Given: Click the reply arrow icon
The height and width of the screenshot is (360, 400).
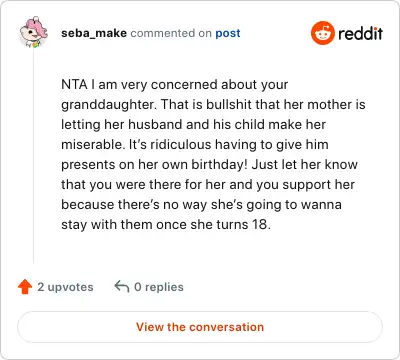Looking at the screenshot, I should tap(122, 286).
